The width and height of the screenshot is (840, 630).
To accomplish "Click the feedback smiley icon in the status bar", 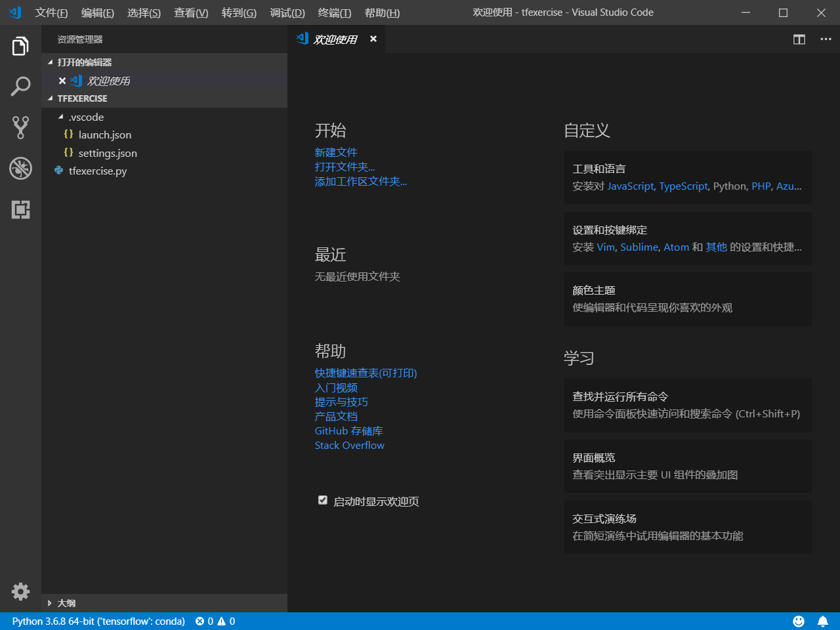I will tap(799, 621).
